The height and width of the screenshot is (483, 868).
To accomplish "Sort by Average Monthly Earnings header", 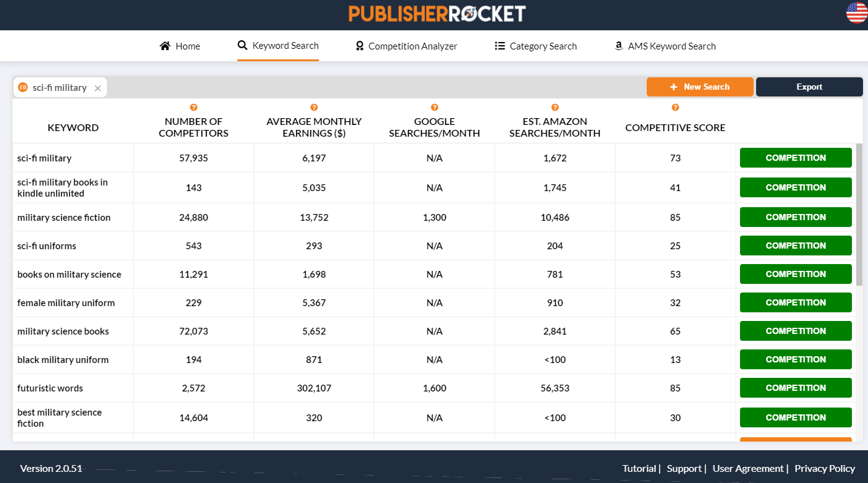I will pos(314,127).
